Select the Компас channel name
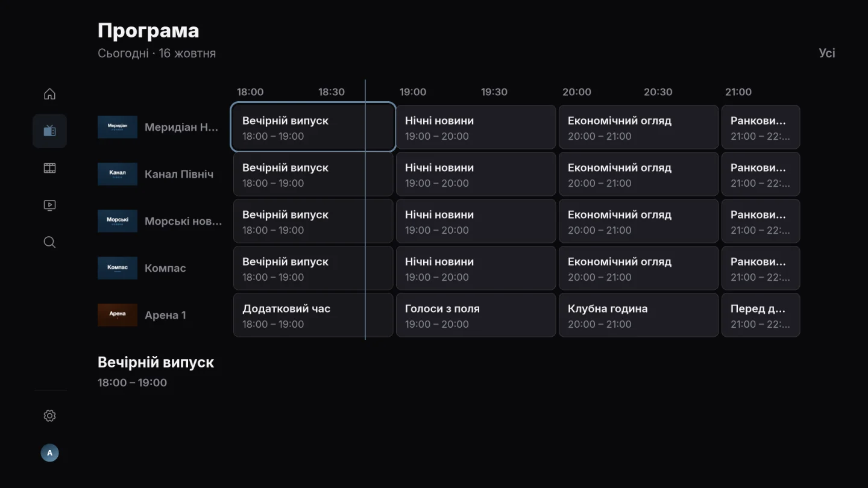Screen dimensions: 868x488 pyautogui.click(x=165, y=268)
